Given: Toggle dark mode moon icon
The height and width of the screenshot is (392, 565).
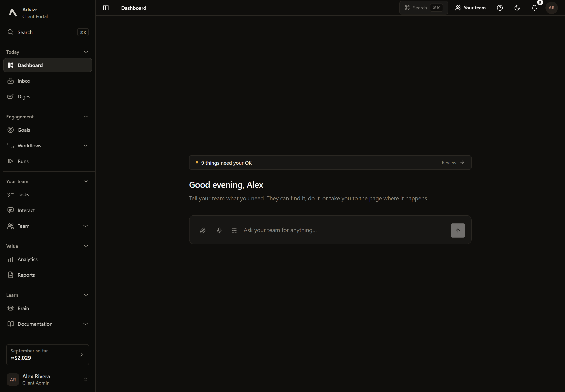Looking at the screenshot, I should pos(517,8).
